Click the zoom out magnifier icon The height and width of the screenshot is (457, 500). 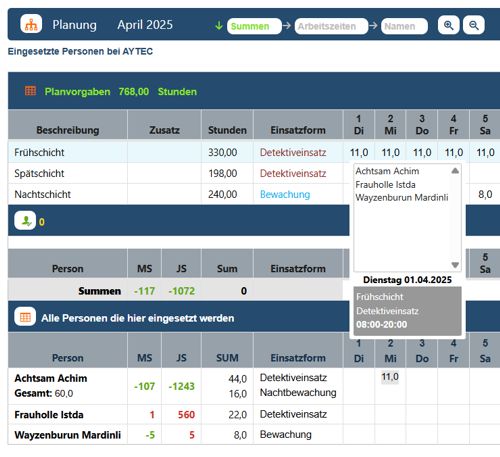pyautogui.click(x=473, y=25)
